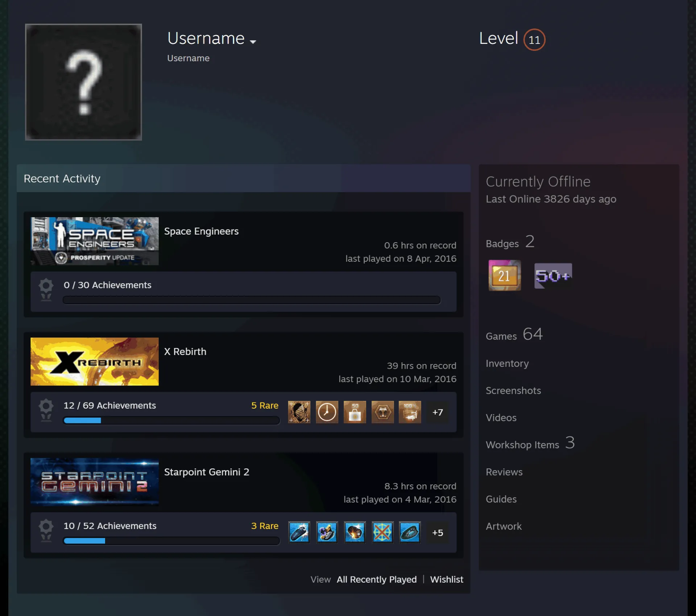Open the X Rebirth footprint achievement icon
This screenshot has width=696, height=616.
(x=299, y=412)
